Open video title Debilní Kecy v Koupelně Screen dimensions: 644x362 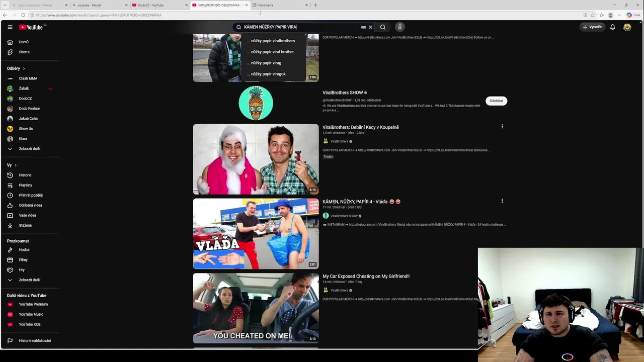click(x=361, y=128)
